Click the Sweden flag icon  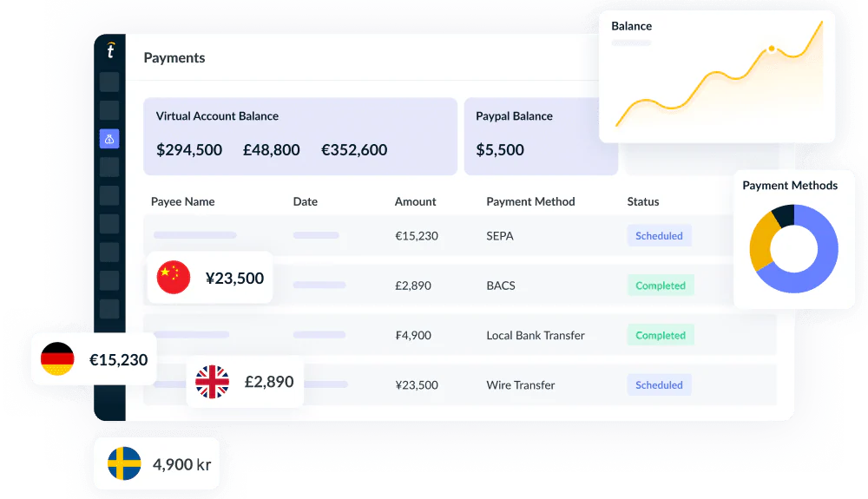[124, 463]
